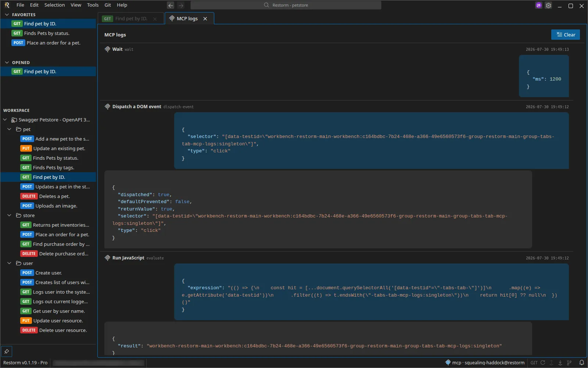Open the settings gear icon
Viewport: 588px width, 368px height.
coord(548,5)
